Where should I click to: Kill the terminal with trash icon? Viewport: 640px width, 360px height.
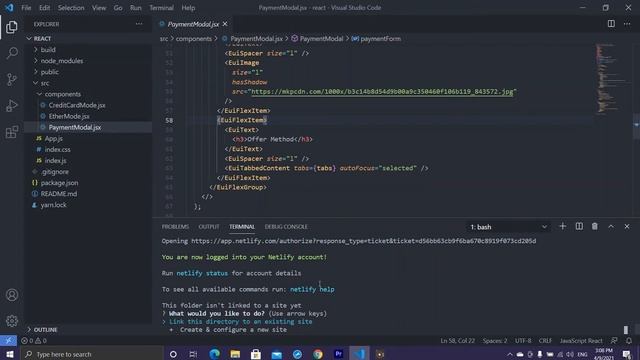click(595, 226)
